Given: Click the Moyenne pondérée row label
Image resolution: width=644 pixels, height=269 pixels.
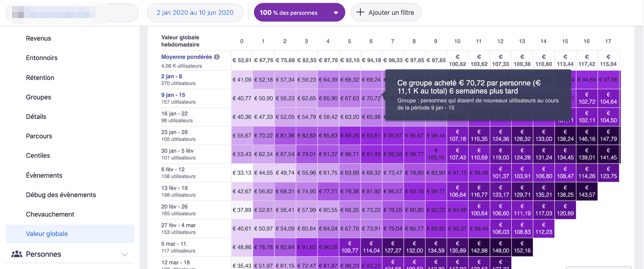Looking at the screenshot, I should [x=186, y=57].
